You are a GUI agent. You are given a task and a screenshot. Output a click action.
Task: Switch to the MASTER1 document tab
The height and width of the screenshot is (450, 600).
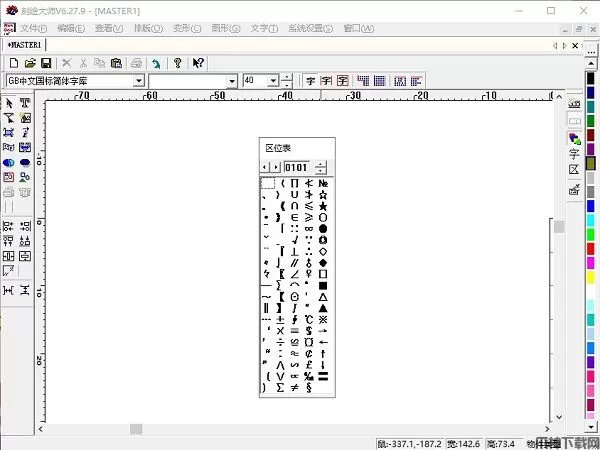pyautogui.click(x=24, y=45)
